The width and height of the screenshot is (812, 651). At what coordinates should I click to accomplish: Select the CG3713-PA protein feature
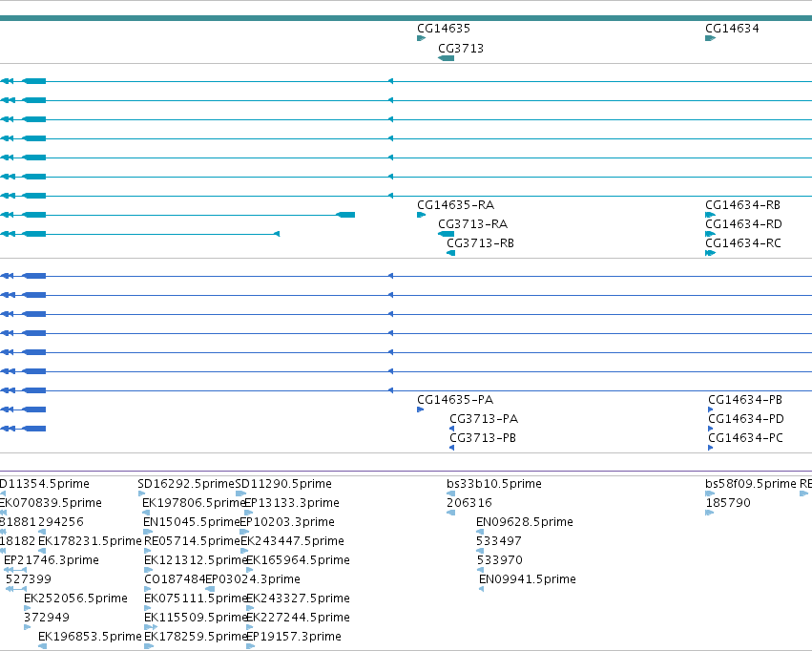tap(452, 429)
